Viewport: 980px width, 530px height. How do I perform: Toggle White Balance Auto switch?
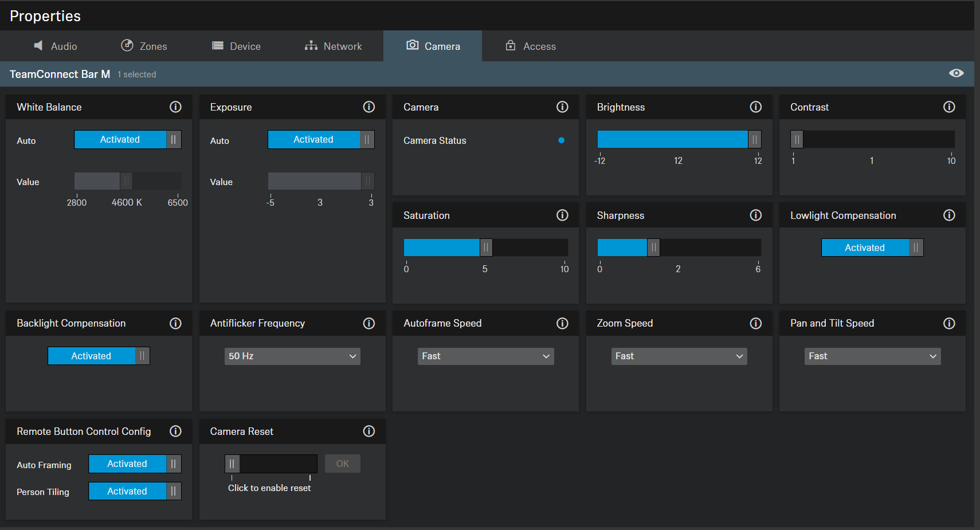(128, 140)
